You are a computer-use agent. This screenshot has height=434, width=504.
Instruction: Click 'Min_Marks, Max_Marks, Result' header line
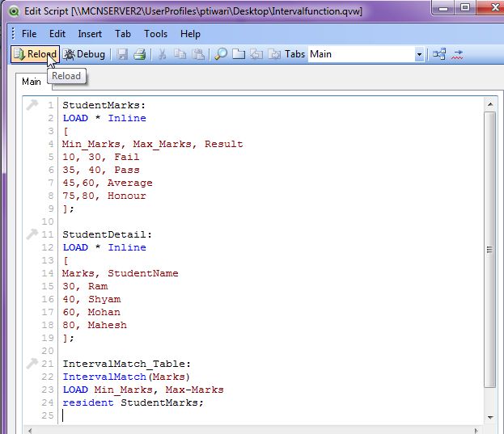(153, 144)
